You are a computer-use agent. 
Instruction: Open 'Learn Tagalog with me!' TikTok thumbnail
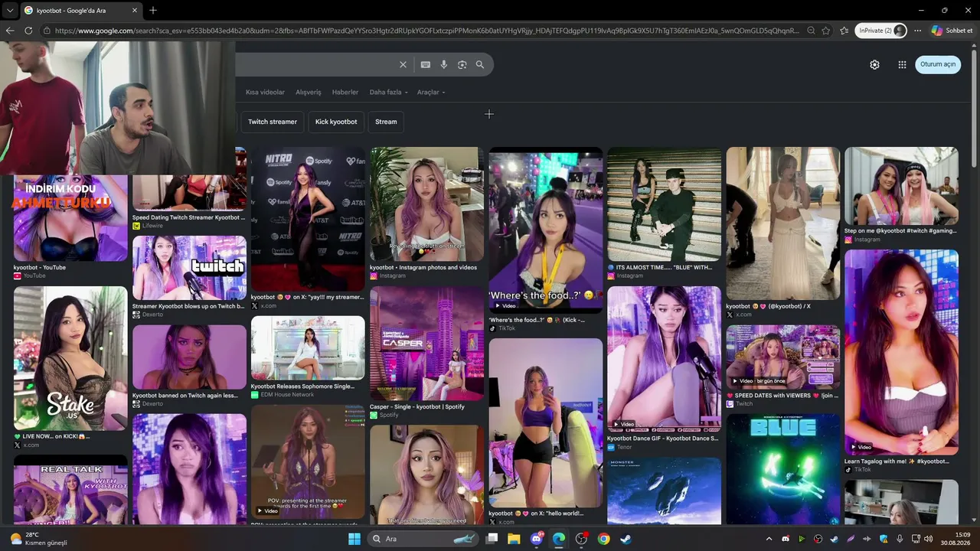coord(901,352)
